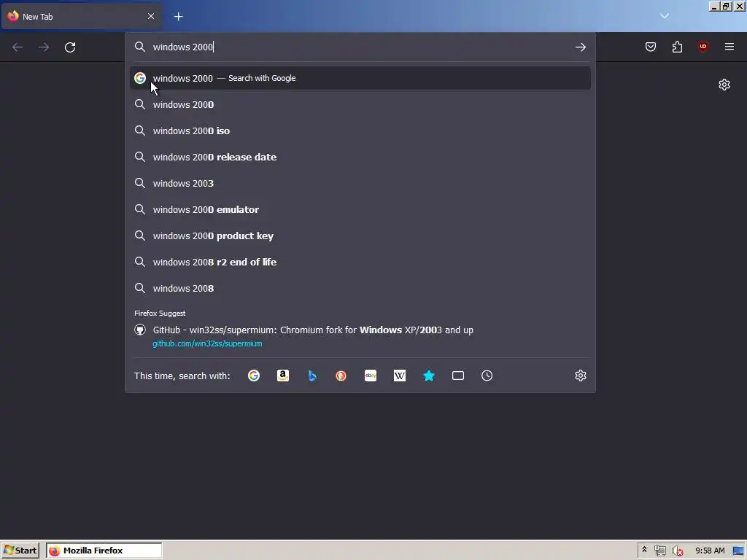Select suggestion 'windows 2008 r2 end of life'
The image size is (747, 560).
click(x=360, y=262)
